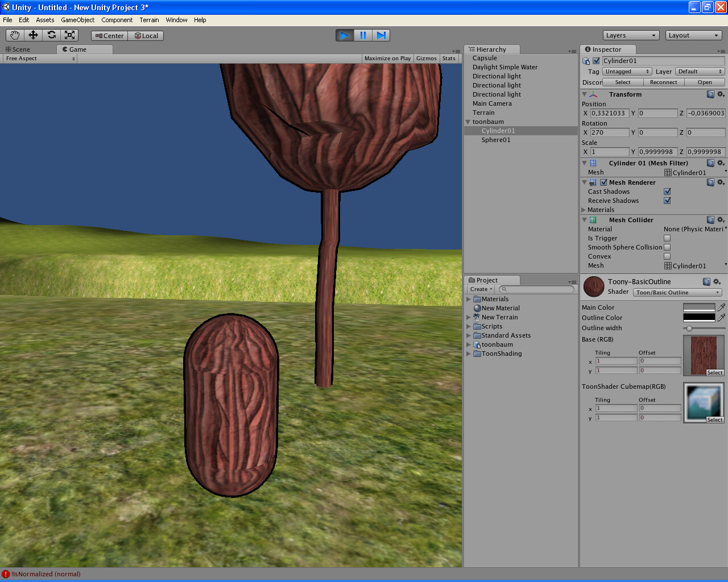Select the Hand tool in toolbar

[15, 35]
